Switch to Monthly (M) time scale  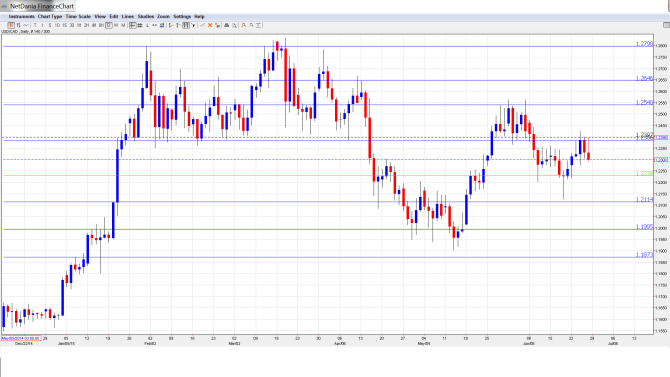point(123,26)
